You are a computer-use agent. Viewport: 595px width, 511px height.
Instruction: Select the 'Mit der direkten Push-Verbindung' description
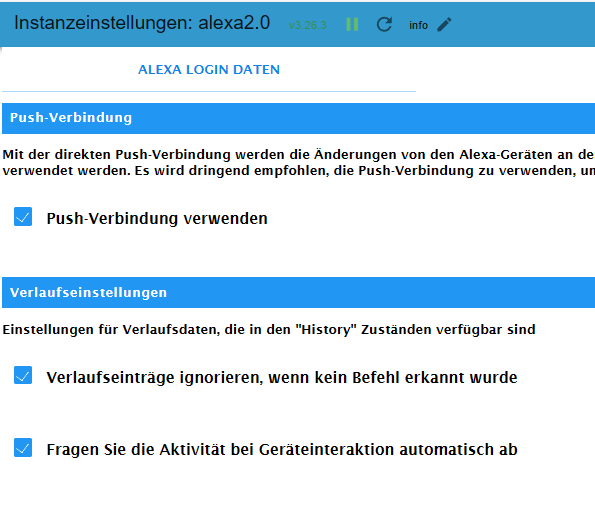[298, 162]
